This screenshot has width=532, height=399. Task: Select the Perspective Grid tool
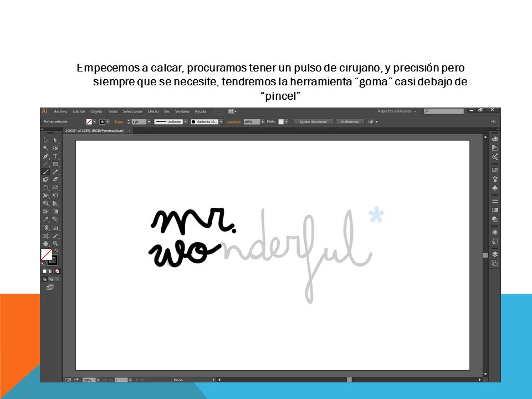[x=55, y=203]
